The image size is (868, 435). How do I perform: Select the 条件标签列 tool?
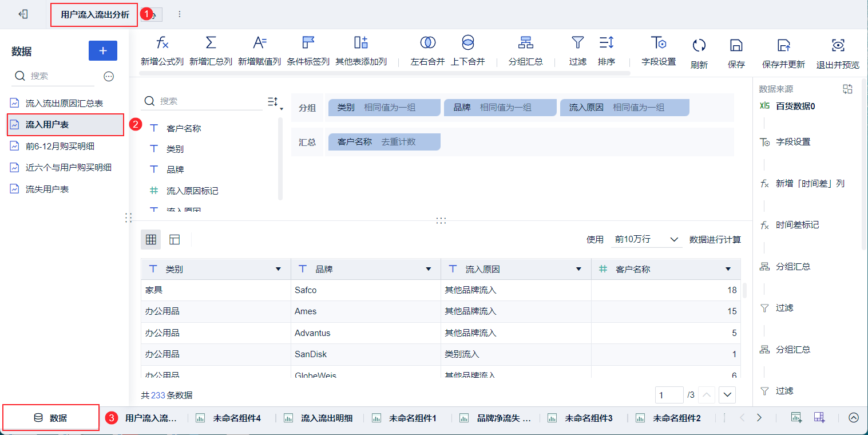308,50
